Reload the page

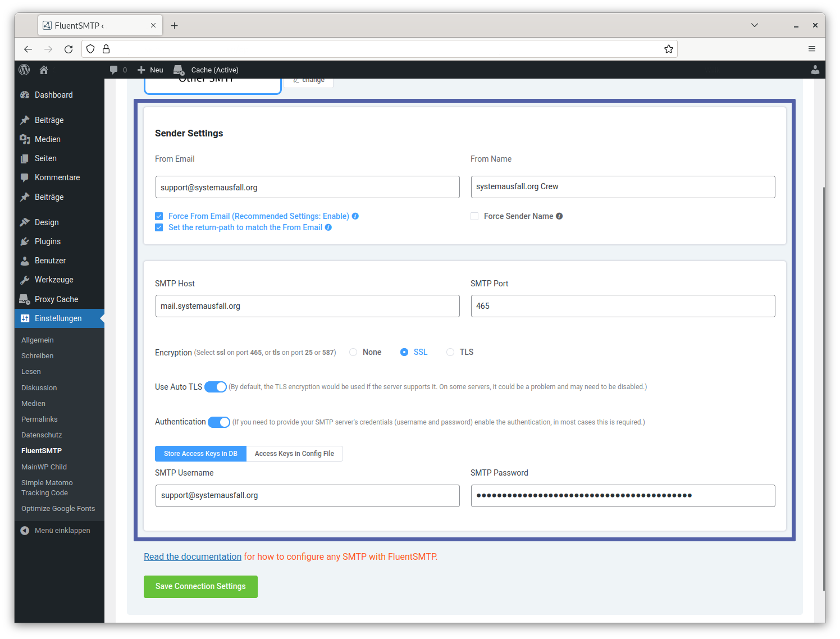69,49
